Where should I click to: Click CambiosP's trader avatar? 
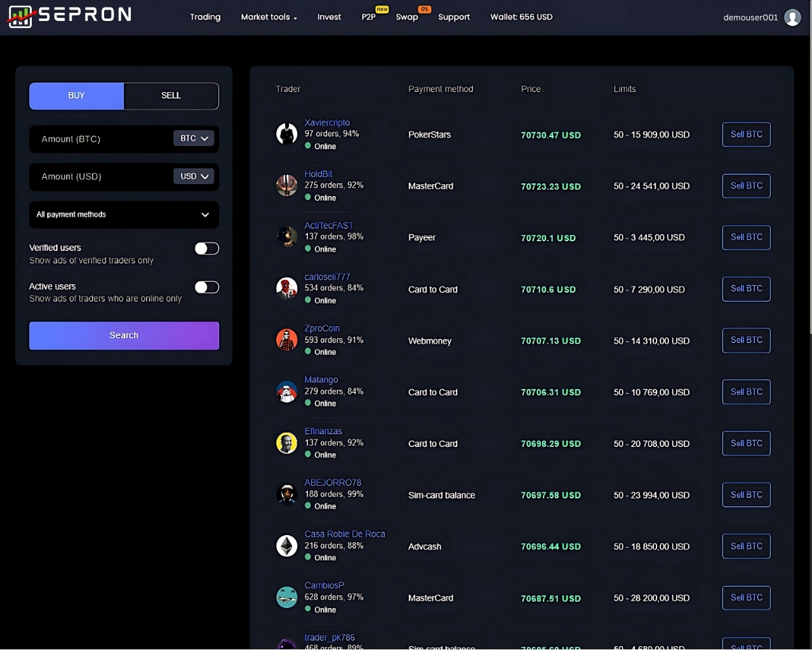[286, 597]
